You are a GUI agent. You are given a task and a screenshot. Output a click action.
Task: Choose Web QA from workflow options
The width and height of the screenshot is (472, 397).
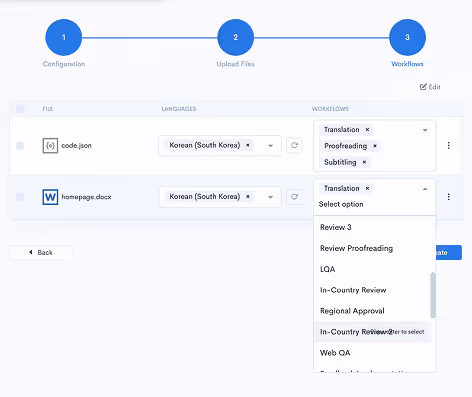(372, 353)
